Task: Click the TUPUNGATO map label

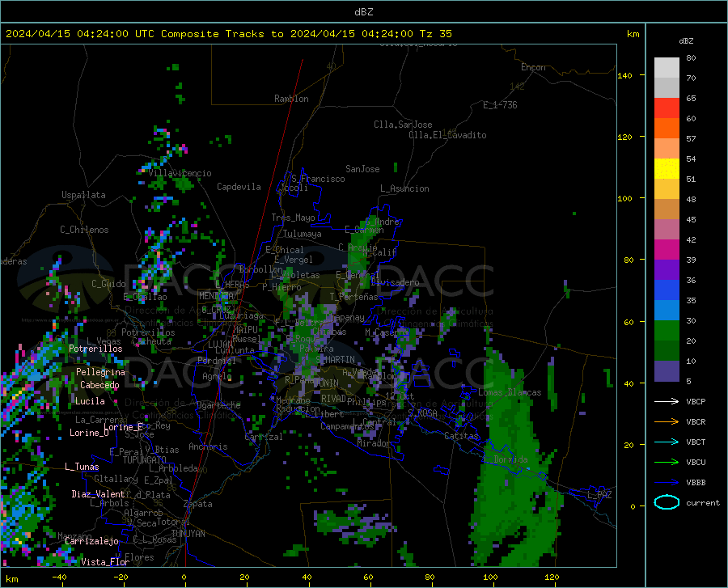Action: [x=145, y=460]
